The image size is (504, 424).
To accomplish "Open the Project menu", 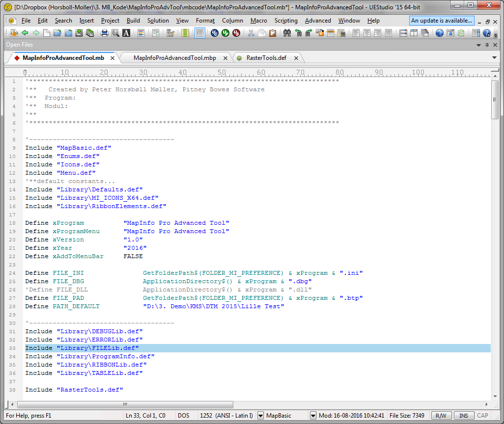I will [x=110, y=21].
